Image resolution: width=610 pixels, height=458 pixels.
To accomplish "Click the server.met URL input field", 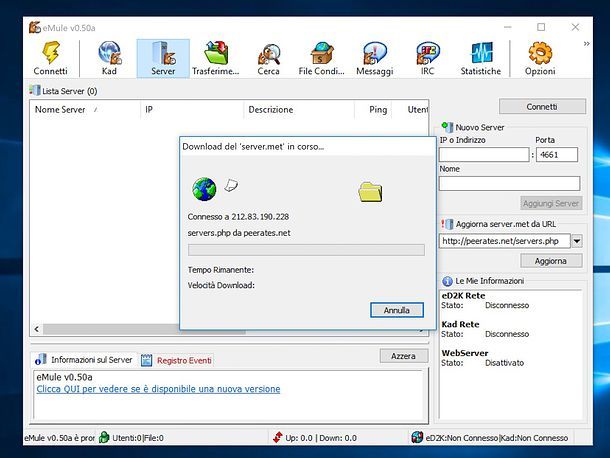I will point(505,241).
